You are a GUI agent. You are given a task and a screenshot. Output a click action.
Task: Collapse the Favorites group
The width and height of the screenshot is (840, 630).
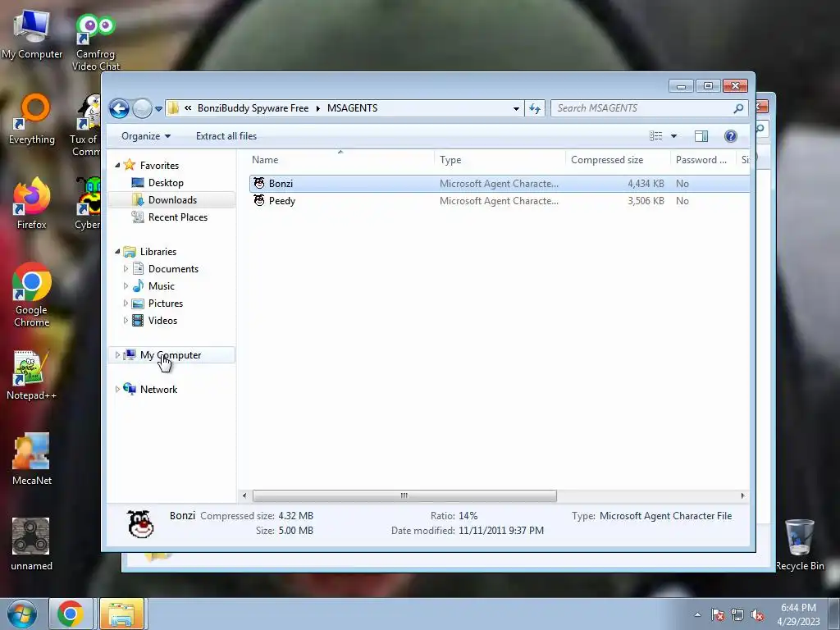(x=117, y=166)
